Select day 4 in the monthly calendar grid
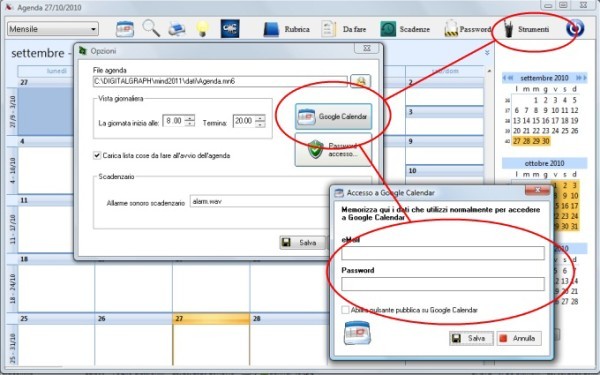 point(46,141)
